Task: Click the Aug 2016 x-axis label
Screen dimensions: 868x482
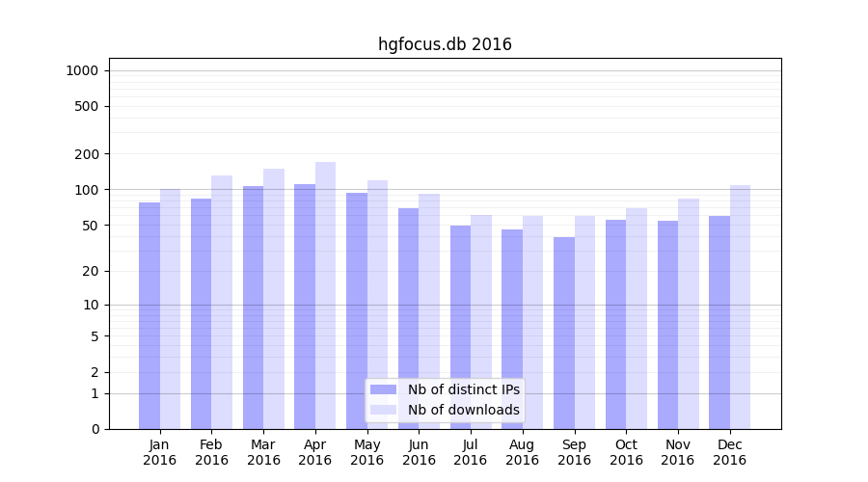Action: pyautogui.click(x=523, y=452)
